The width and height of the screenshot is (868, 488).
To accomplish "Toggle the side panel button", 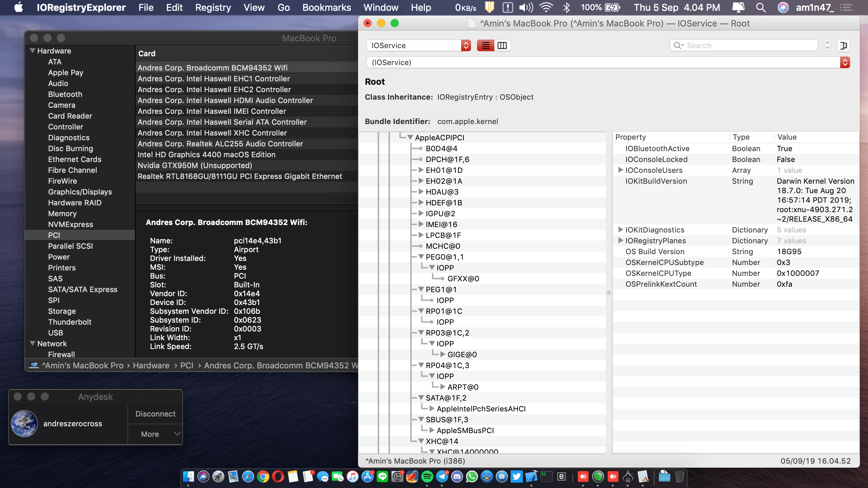I will point(843,45).
